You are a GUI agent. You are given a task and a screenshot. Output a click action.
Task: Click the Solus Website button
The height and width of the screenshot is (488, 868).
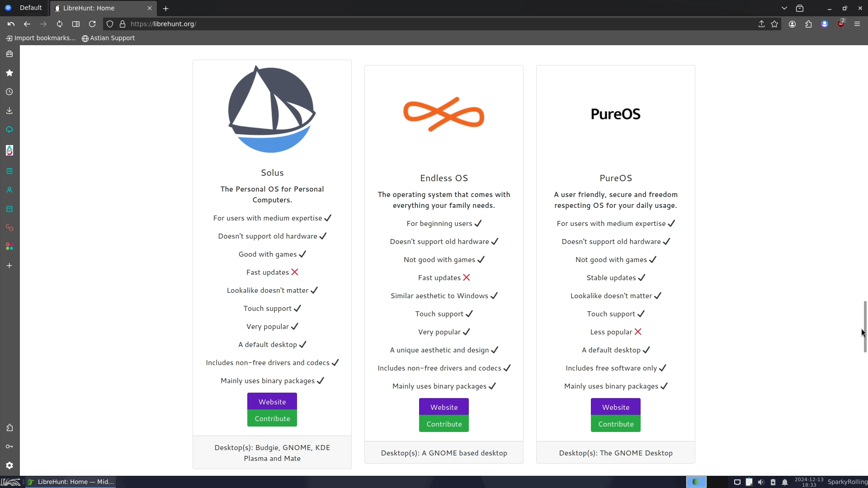(x=272, y=402)
